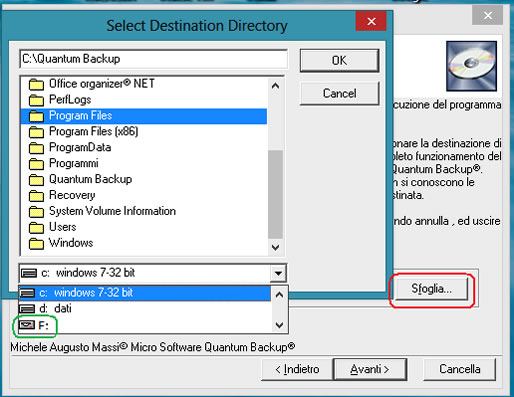The width and height of the screenshot is (514, 397).
Task: Select the 'System Volume Information' folder name
Action: pos(112,211)
